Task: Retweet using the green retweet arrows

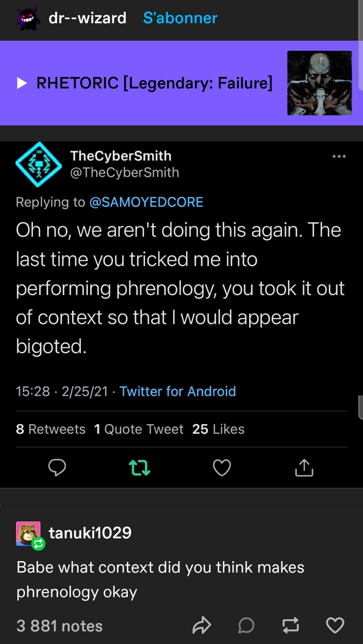Action: 139,468
